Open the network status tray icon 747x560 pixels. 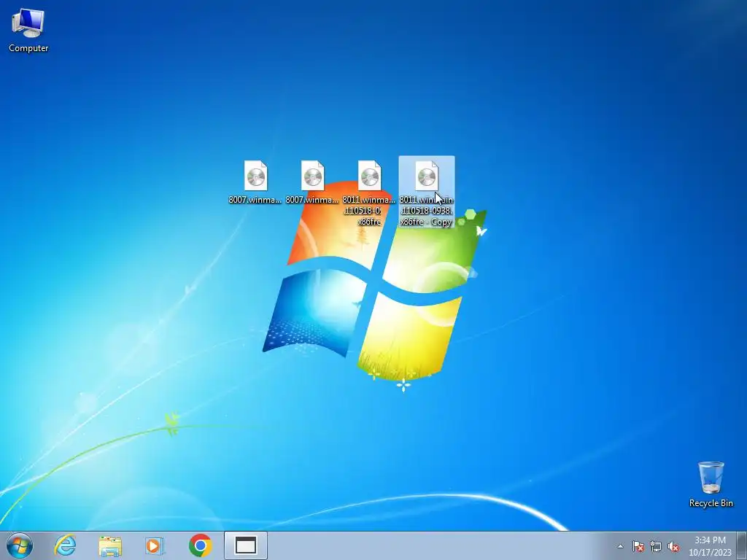[x=656, y=546]
